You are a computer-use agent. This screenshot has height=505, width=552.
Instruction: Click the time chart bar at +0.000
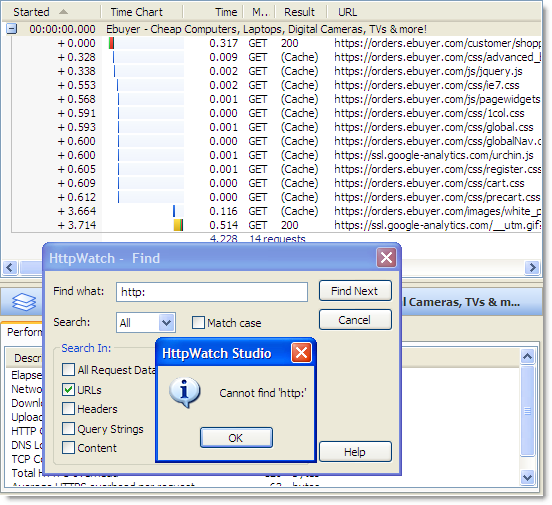click(111, 43)
